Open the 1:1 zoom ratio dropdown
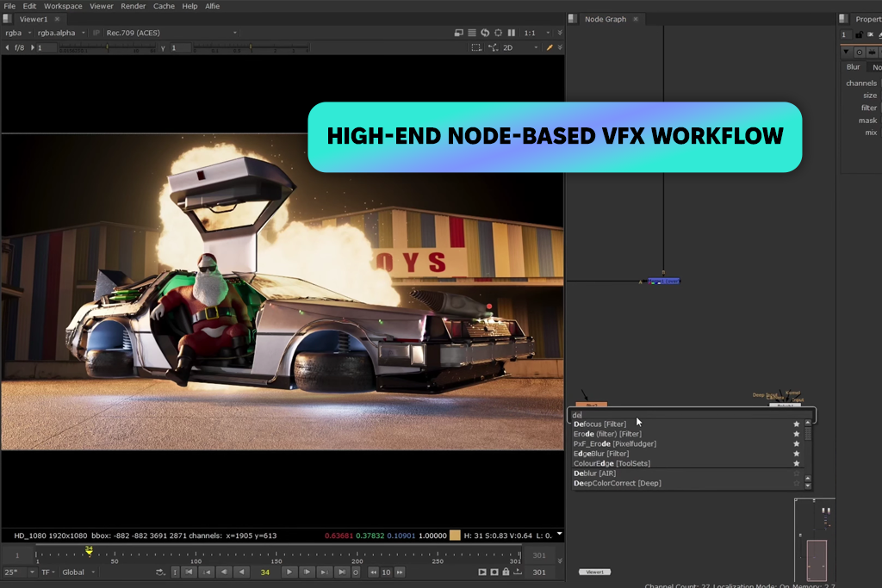Image resolution: width=882 pixels, height=588 pixels. click(x=537, y=33)
